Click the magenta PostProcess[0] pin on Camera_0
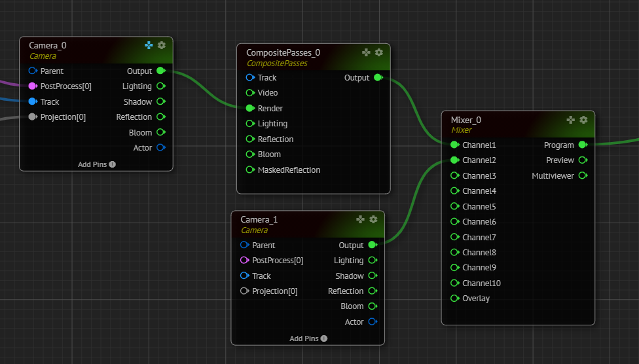This screenshot has width=639, height=364. tap(33, 86)
